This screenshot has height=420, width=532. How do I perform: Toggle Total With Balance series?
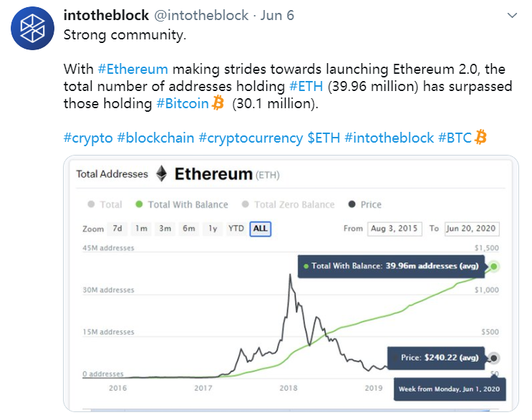point(183,204)
